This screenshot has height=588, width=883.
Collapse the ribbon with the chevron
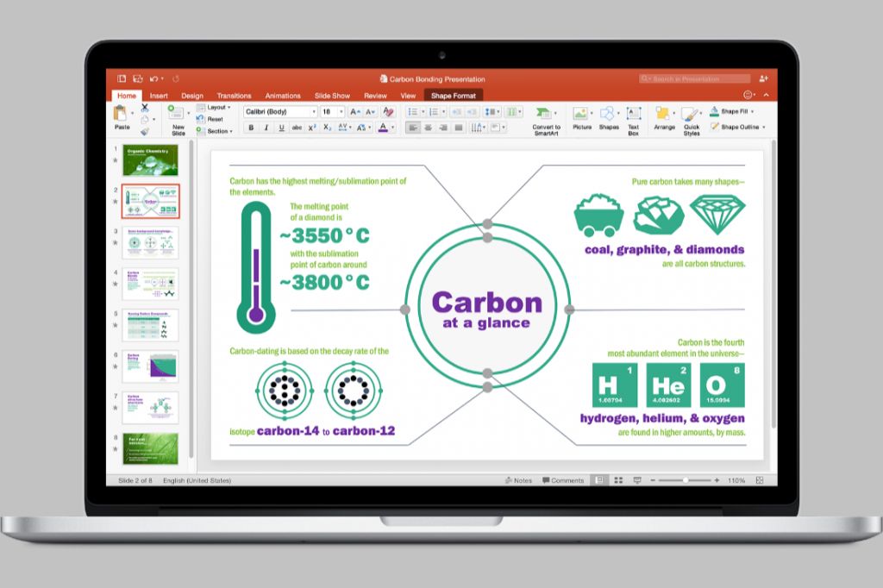pos(766,95)
